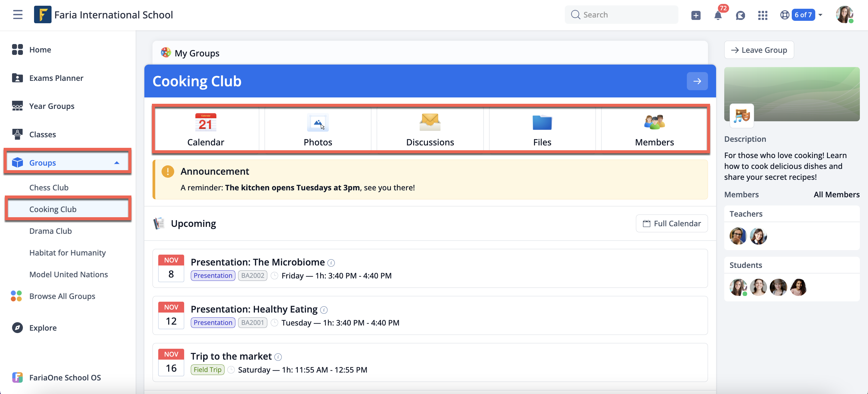
Task: Click the Faria International School logo
Action: [x=42, y=14]
